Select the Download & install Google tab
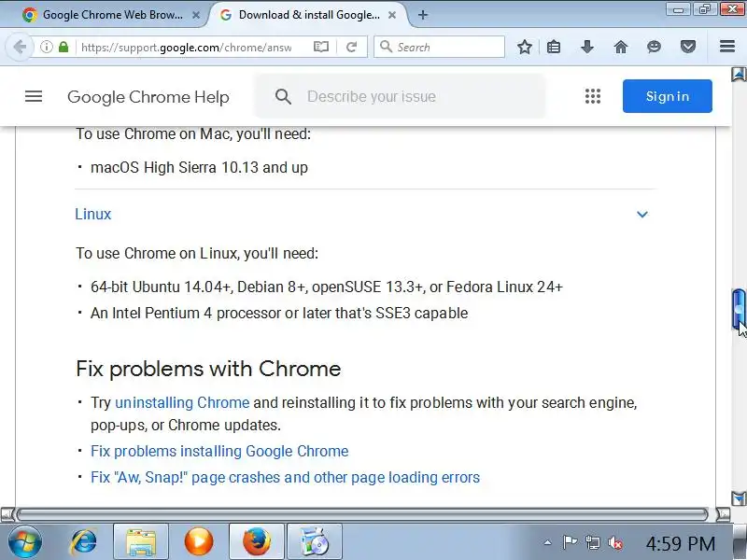 (309, 15)
